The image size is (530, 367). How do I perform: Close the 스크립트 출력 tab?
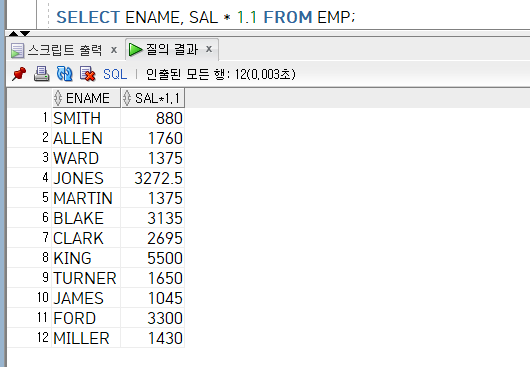[x=114, y=50]
